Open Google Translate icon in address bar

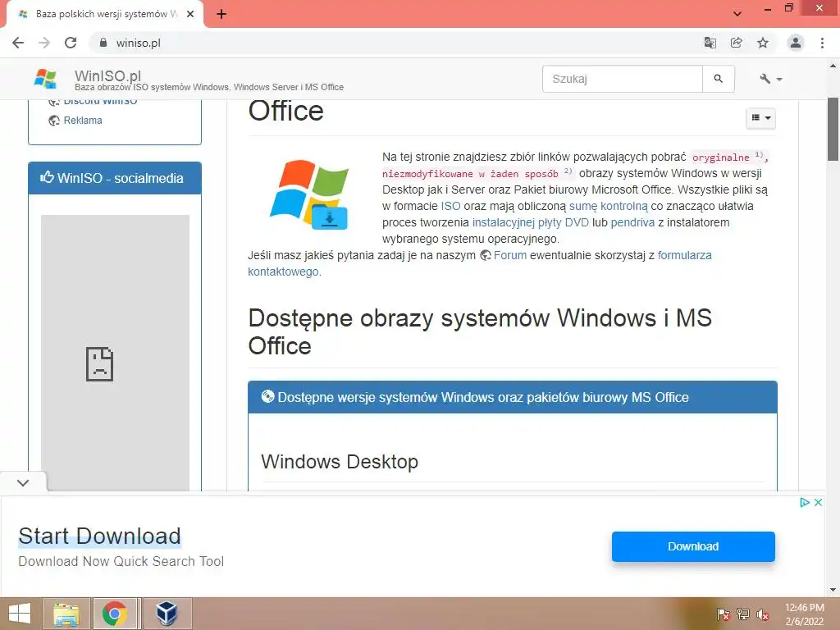tap(710, 43)
